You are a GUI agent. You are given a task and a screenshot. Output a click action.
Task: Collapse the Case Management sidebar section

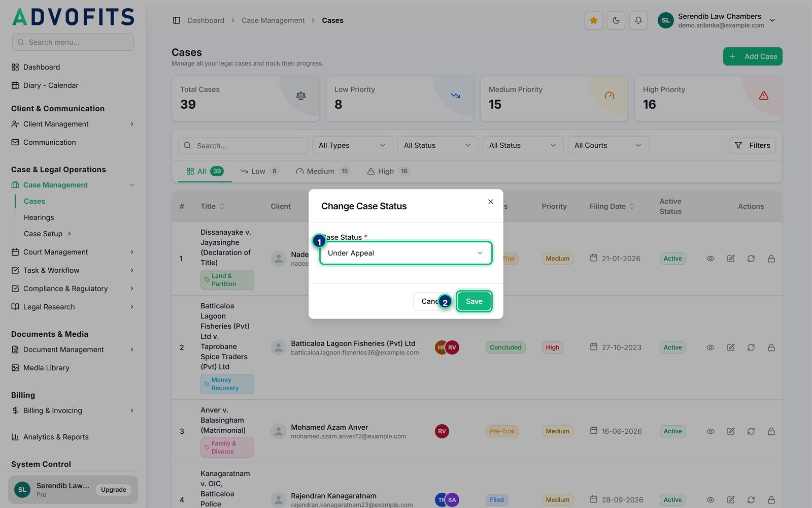coord(73,185)
